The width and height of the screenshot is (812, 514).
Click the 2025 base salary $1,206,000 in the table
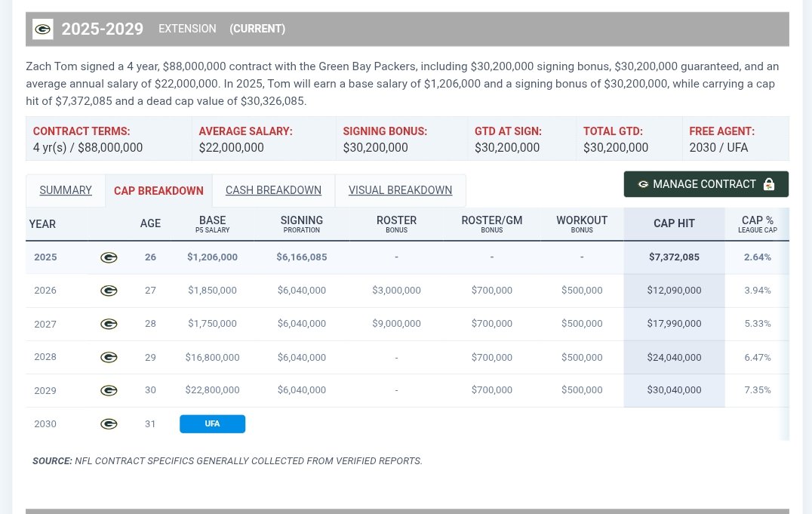pos(212,257)
